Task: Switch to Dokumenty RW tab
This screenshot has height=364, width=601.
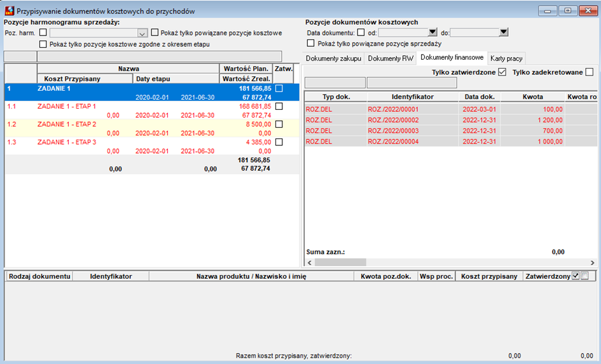Action: coord(390,58)
